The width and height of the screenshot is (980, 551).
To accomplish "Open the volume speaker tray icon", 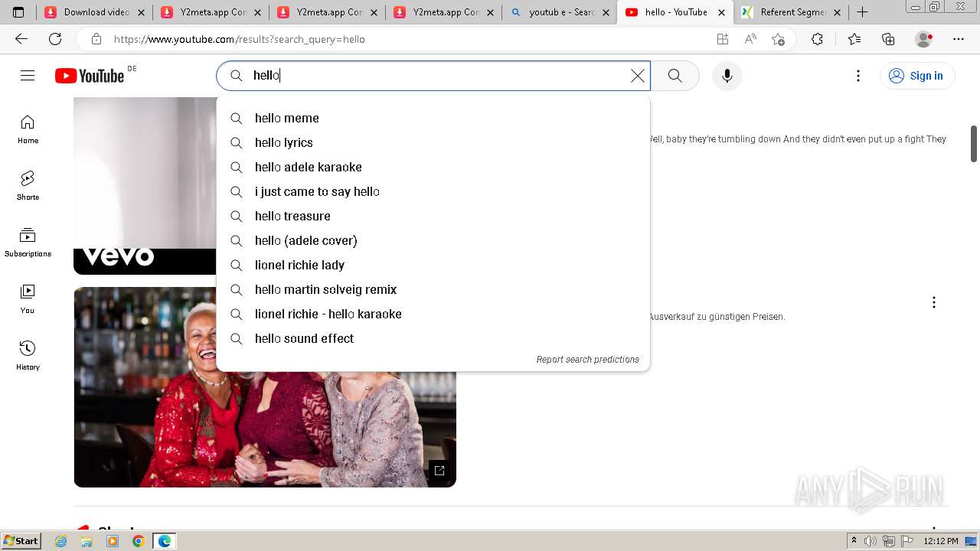I will (x=871, y=541).
